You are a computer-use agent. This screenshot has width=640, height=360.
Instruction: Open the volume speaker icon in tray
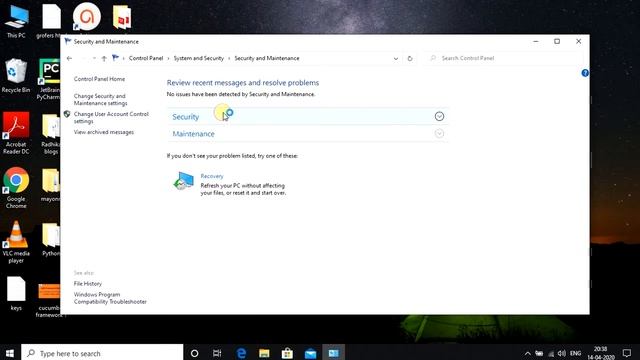562,353
